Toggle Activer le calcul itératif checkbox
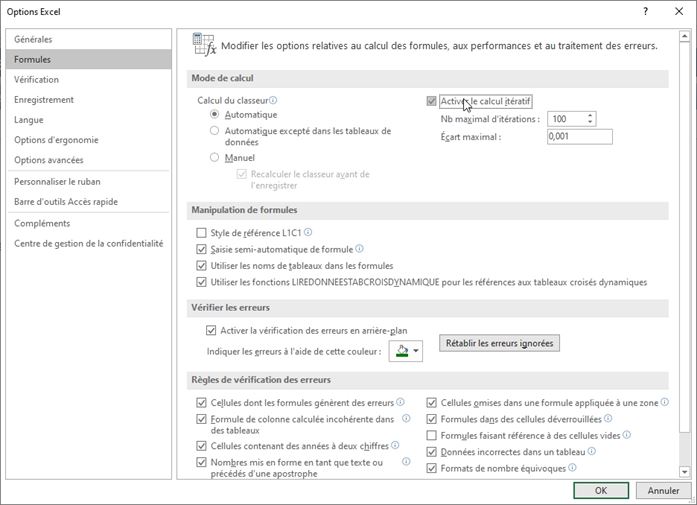 [x=431, y=101]
